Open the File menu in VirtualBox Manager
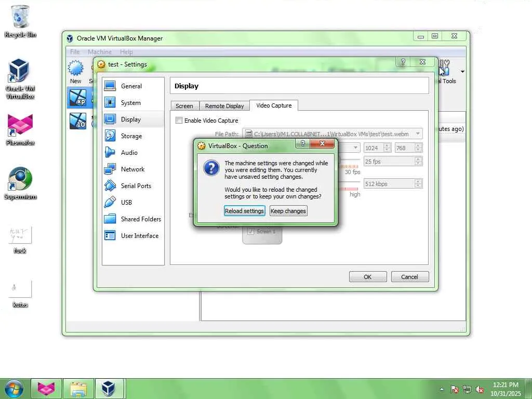The width and height of the screenshot is (532, 399). (75, 52)
